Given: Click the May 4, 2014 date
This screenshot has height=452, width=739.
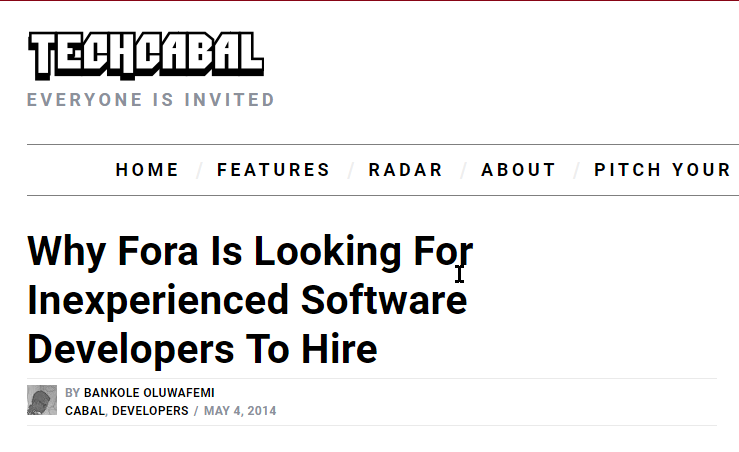Looking at the screenshot, I should tap(240, 411).
